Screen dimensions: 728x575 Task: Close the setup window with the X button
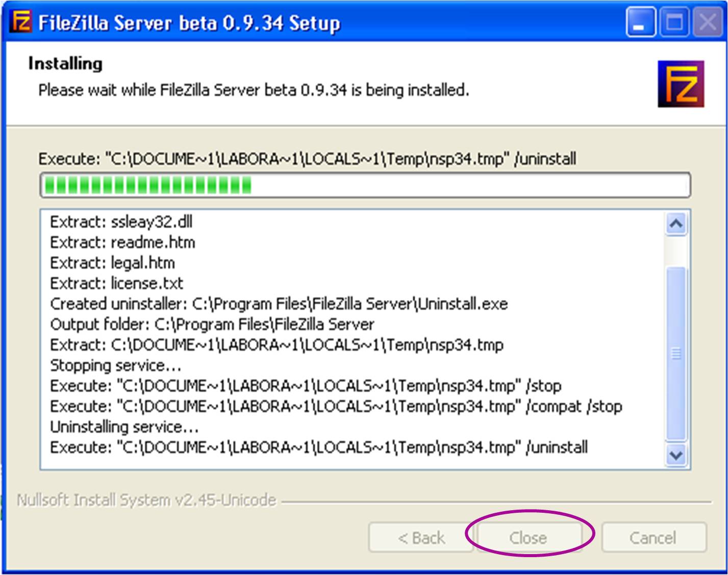pos(708,22)
